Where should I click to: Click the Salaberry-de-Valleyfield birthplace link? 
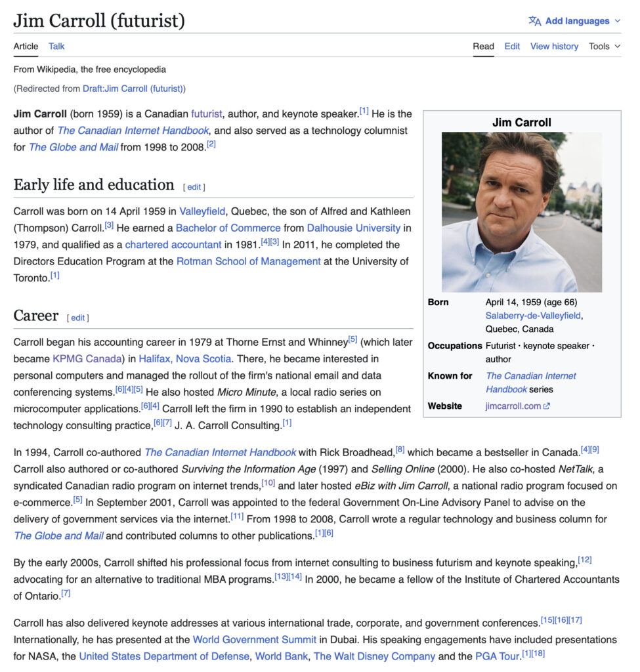(533, 316)
